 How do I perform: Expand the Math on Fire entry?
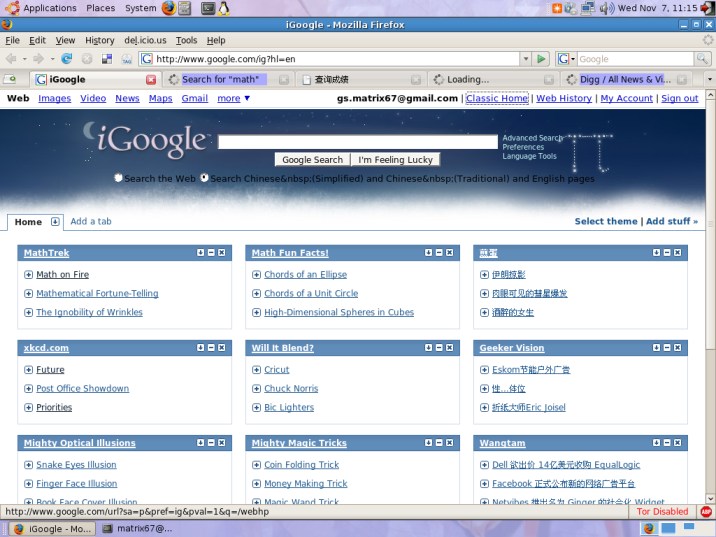click(x=28, y=274)
